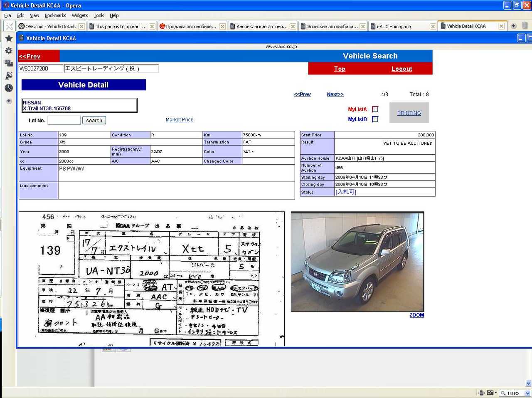The width and height of the screenshot is (532, 398).
Task: Click the search button next to Lot No.
Action: click(94, 120)
